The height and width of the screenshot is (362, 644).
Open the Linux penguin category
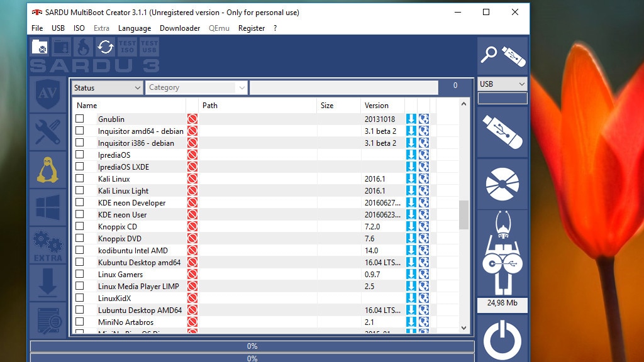48,170
